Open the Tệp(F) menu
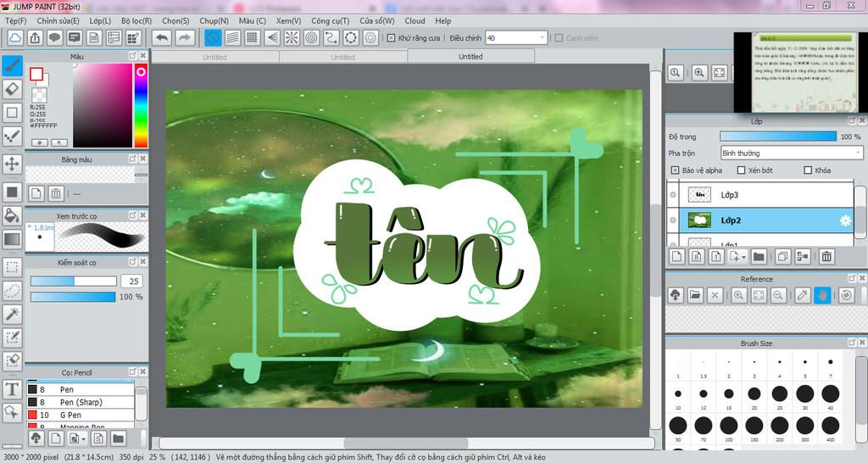This screenshot has width=868, height=463. (x=15, y=20)
